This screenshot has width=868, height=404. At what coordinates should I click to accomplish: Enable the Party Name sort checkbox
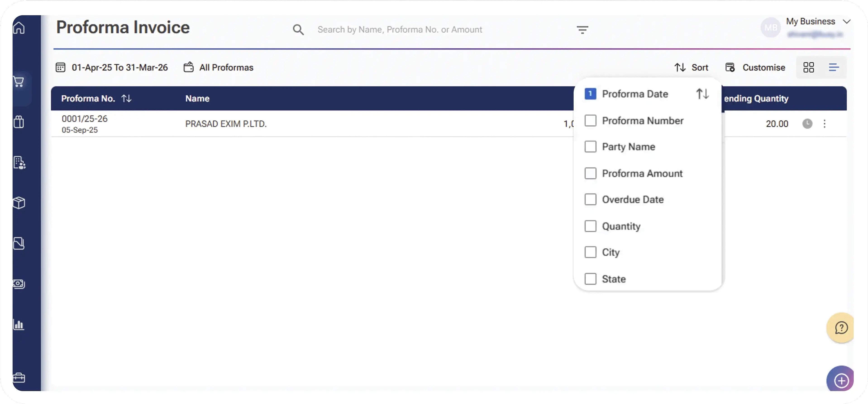590,147
